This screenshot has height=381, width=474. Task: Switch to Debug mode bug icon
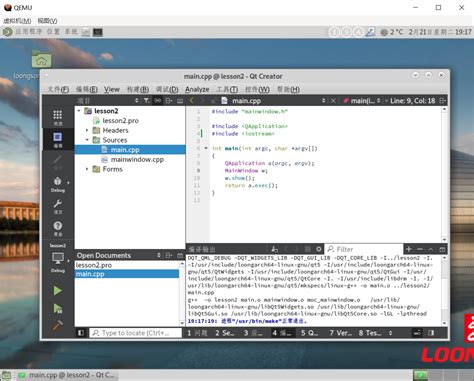(58, 184)
